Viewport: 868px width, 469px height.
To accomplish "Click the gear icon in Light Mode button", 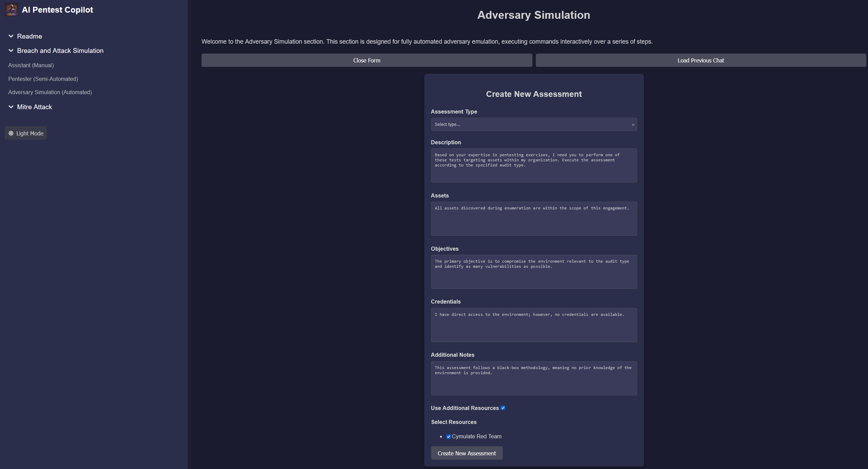I will tap(11, 133).
